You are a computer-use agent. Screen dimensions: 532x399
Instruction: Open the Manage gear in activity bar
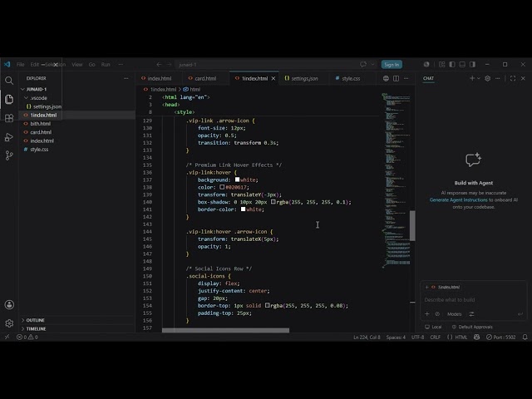tap(9, 323)
